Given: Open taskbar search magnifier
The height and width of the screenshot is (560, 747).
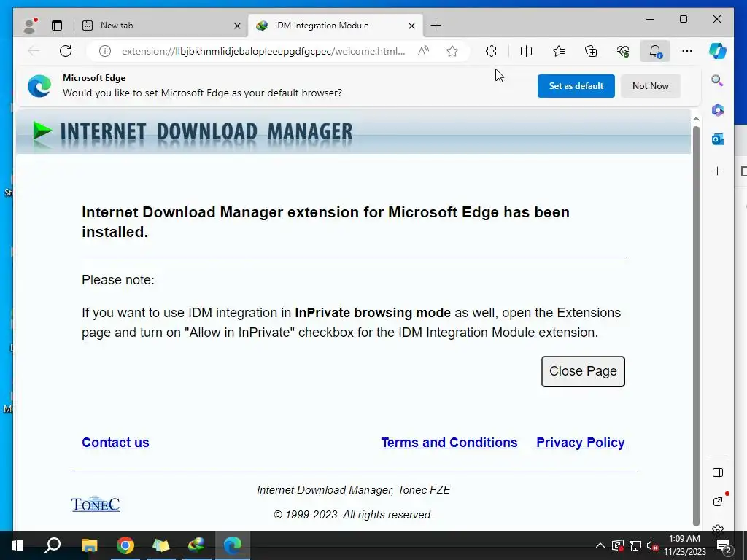Looking at the screenshot, I should click(53, 545).
